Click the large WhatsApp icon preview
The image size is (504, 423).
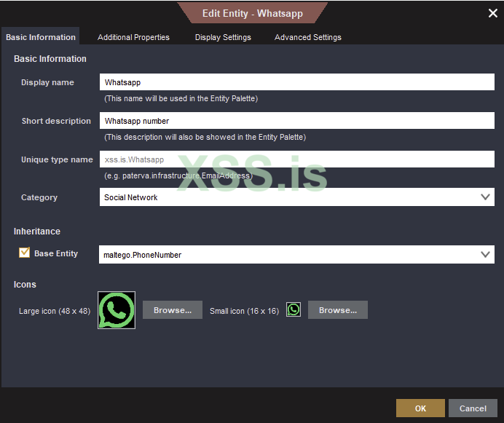point(117,310)
